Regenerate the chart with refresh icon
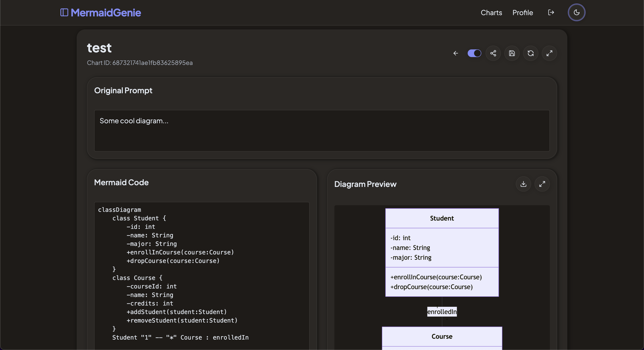644x350 pixels. [530, 53]
